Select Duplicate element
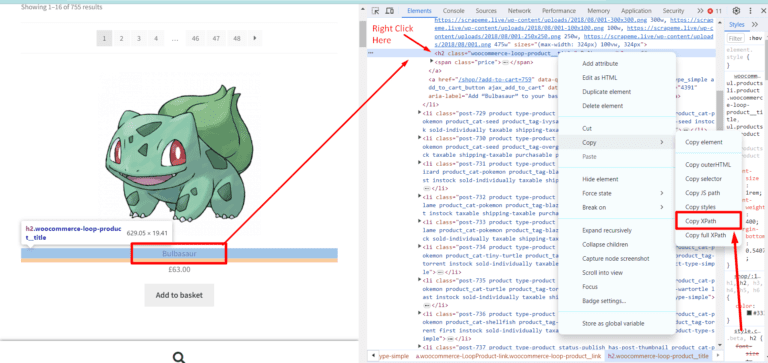Screen dimensions: 768x363 (606, 92)
